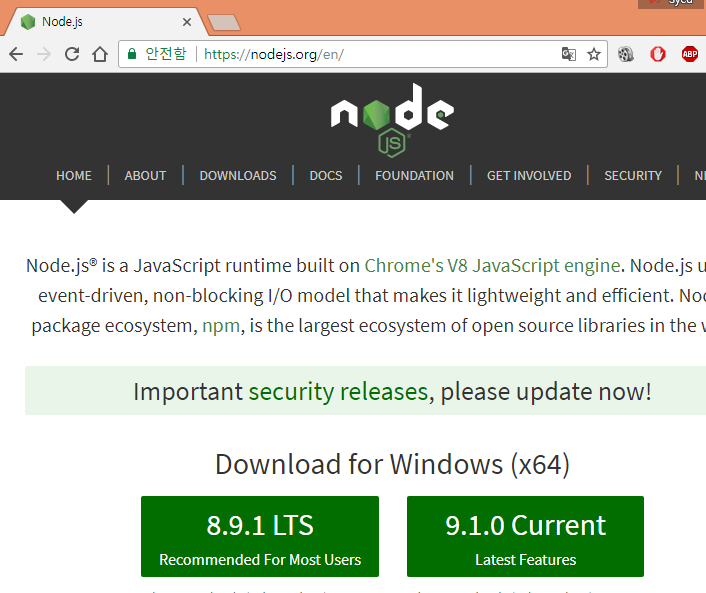Open the browser home page icon
The width and height of the screenshot is (706, 593).
coord(100,54)
